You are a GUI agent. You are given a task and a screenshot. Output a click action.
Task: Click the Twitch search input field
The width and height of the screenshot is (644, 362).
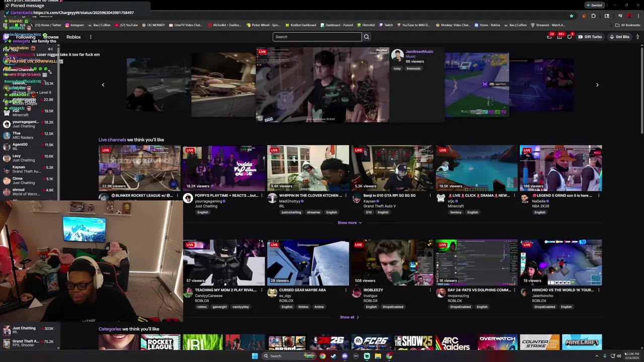click(x=317, y=37)
